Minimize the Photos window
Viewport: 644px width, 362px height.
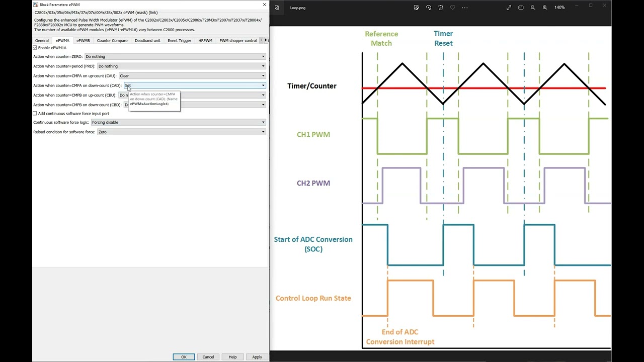(x=576, y=6)
